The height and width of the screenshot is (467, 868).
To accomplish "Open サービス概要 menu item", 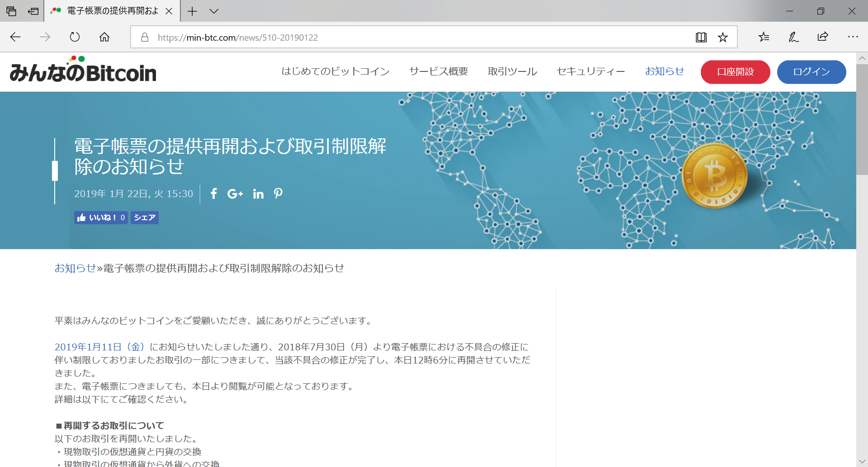I will point(439,71).
